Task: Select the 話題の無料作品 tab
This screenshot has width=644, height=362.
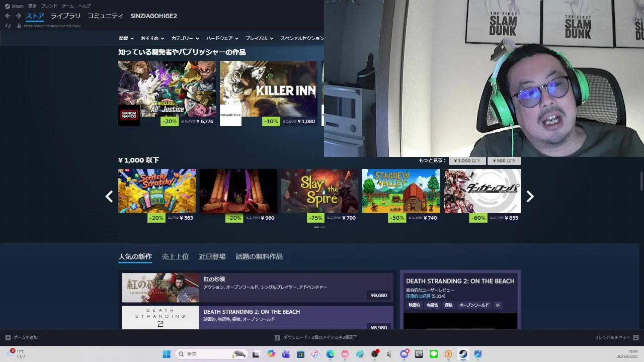Action: [259, 256]
